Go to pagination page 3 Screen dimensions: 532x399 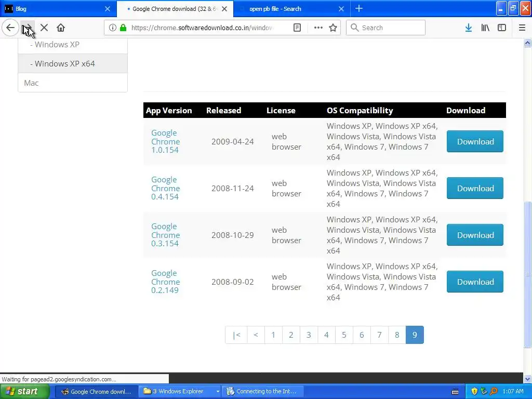click(x=309, y=335)
